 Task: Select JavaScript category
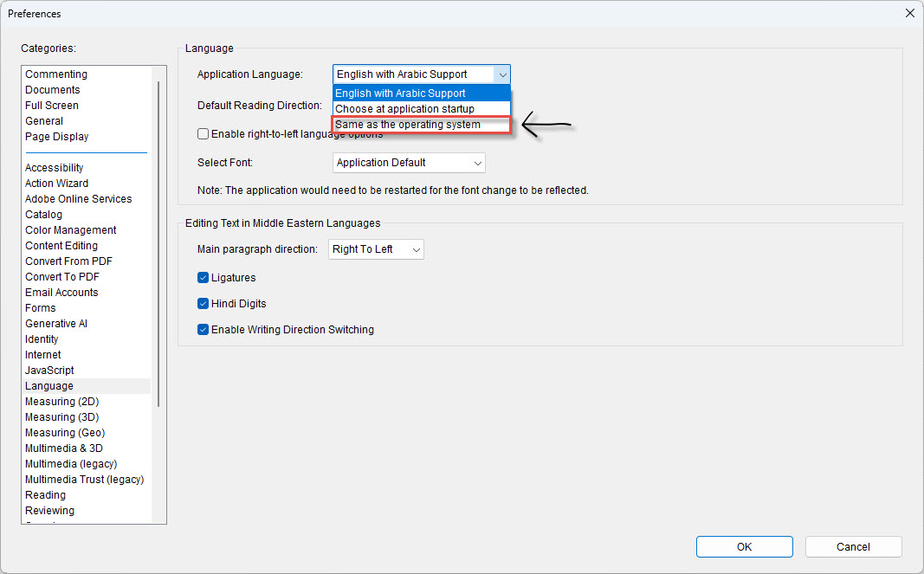tap(49, 370)
